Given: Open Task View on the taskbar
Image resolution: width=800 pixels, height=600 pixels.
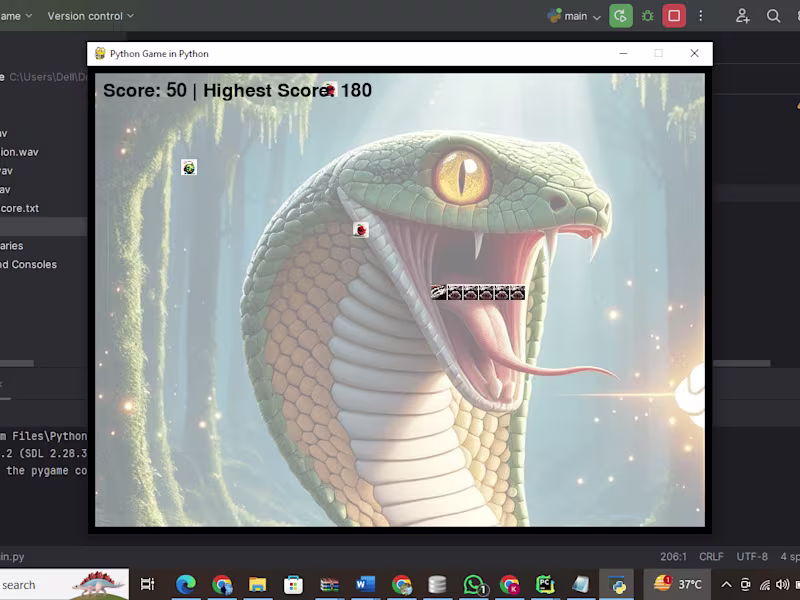Looking at the screenshot, I should point(147,585).
